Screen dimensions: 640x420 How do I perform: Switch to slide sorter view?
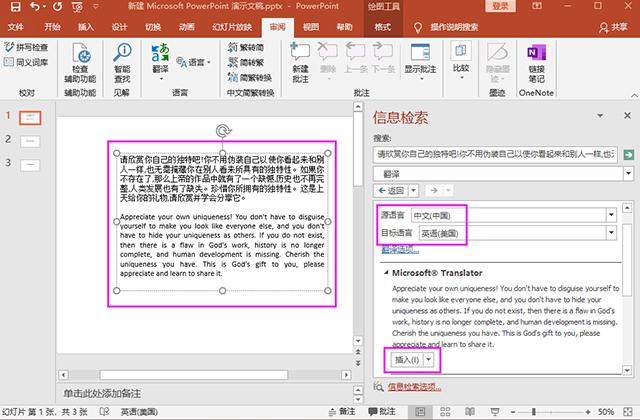point(445,411)
